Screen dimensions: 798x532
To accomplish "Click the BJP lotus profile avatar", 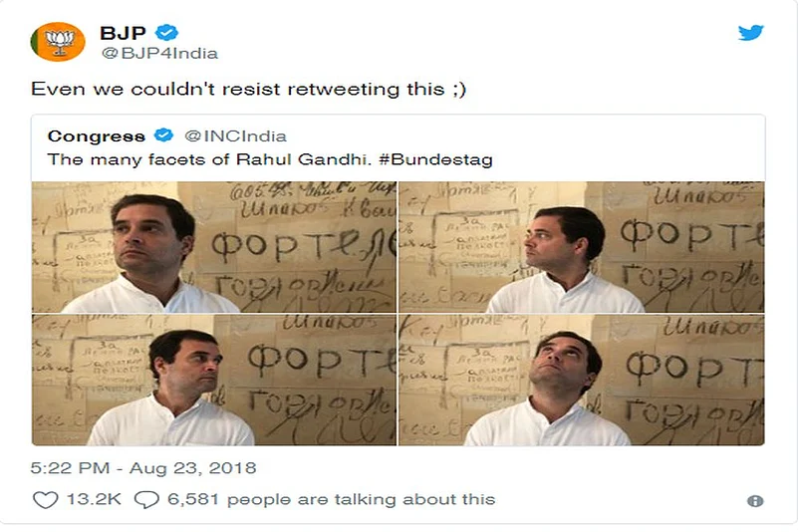I will (x=58, y=42).
